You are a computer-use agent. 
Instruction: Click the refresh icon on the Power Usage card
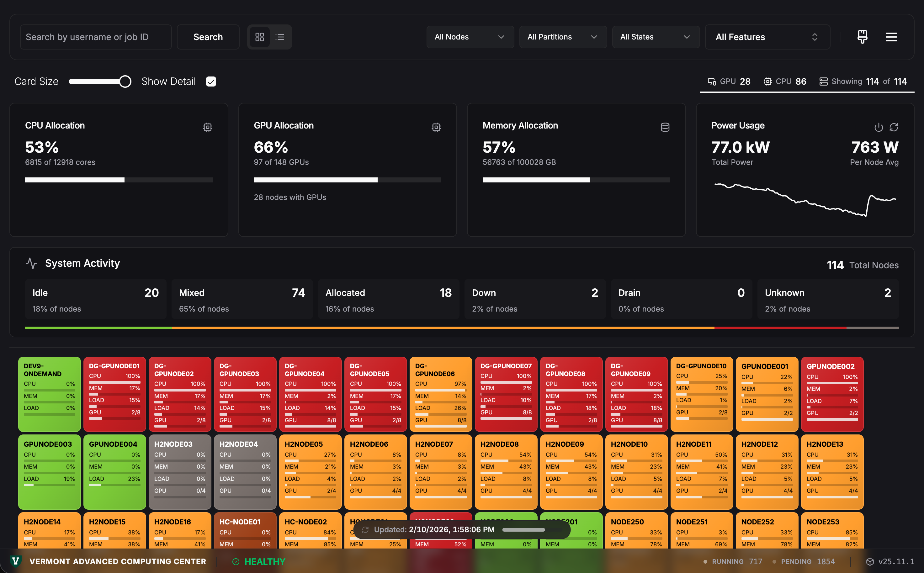[x=895, y=127]
